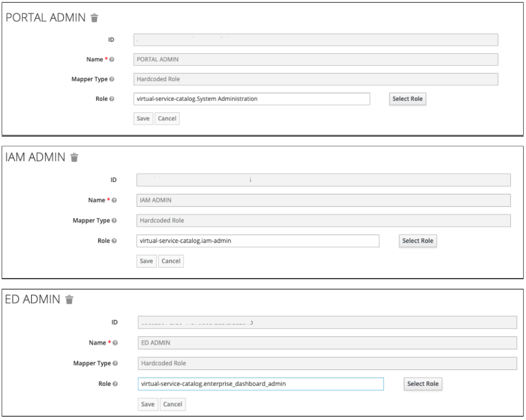Viewport: 526px width, 420px height.
Task: Delete the PORTAL ADMIN mapper via trash icon
Action: click(x=94, y=18)
